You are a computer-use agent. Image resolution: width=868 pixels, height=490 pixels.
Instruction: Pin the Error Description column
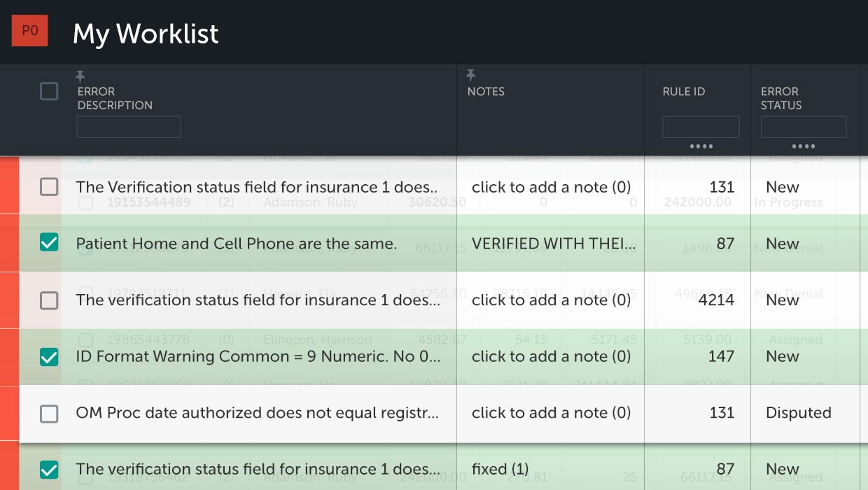pyautogui.click(x=80, y=75)
